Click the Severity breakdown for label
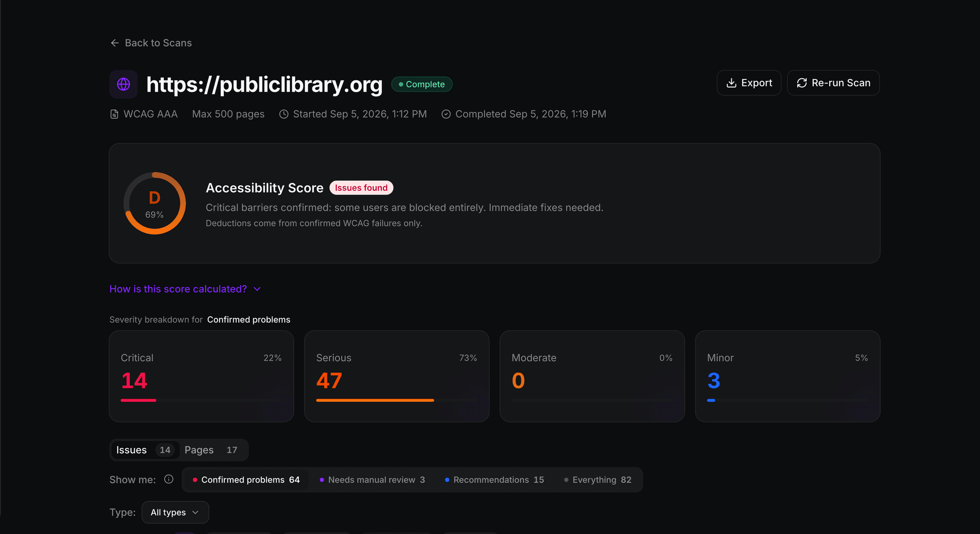Image resolution: width=980 pixels, height=534 pixels. (x=156, y=319)
